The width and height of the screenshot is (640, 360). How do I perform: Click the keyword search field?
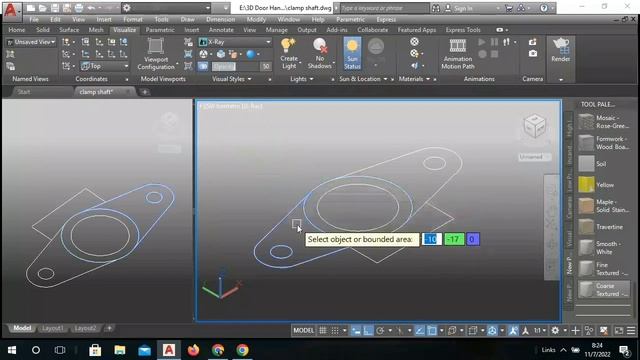click(x=384, y=8)
